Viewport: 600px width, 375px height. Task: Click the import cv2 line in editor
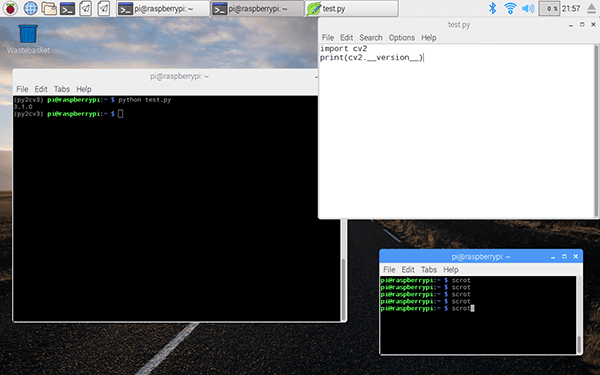(344, 49)
